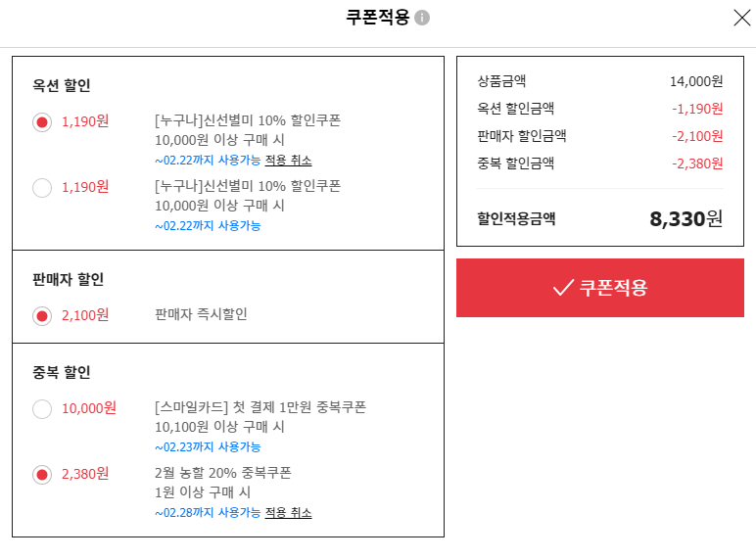Click the first [누구나]신선별미 10% 할인쿠폰 text
The width and height of the screenshot is (756, 560).
tap(248, 120)
